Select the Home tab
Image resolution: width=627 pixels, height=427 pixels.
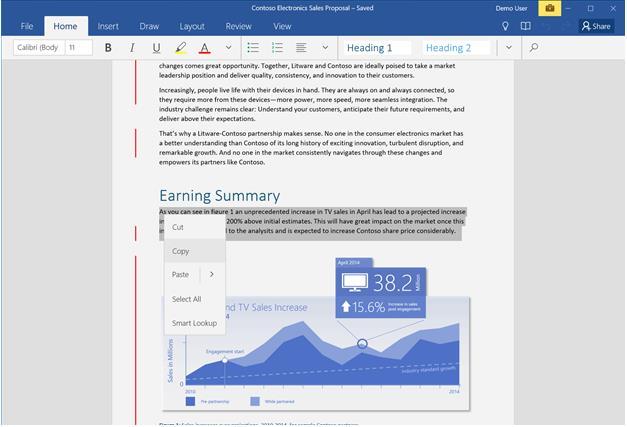pyautogui.click(x=65, y=26)
